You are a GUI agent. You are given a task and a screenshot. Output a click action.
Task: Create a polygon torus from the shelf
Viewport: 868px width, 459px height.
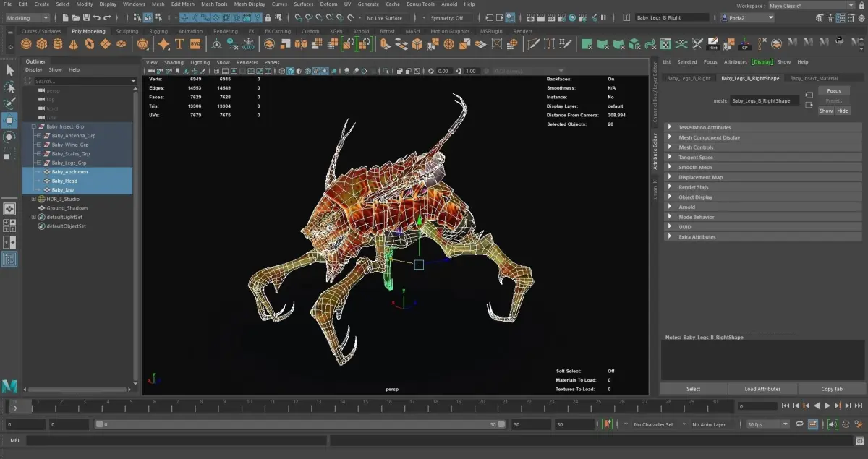89,44
